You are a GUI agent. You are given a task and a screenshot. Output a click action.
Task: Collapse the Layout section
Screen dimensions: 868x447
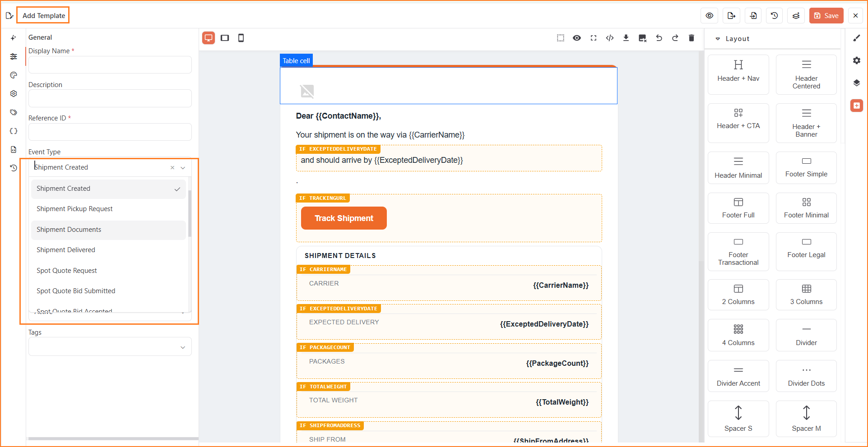point(718,39)
